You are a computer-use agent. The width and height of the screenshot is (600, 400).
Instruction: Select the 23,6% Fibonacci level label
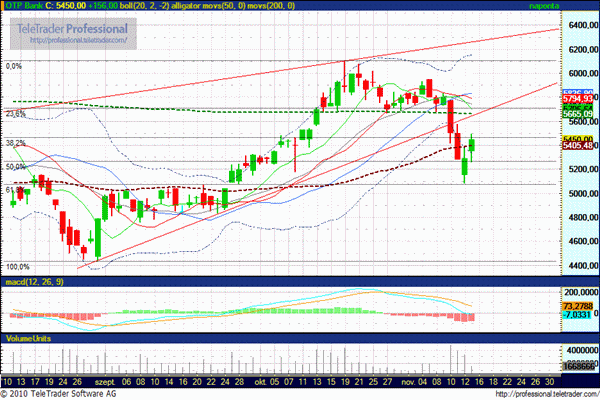pyautogui.click(x=15, y=114)
